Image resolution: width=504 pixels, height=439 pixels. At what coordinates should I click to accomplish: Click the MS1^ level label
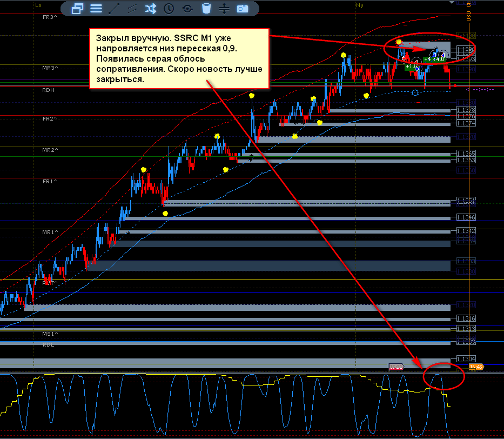point(50,334)
